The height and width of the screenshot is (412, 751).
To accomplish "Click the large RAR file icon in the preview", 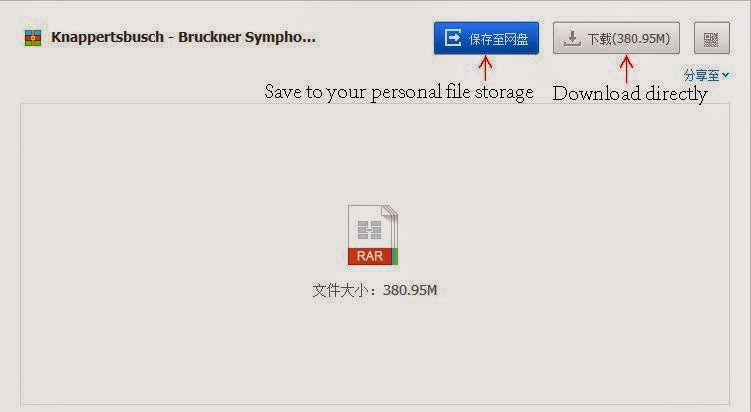I will 373,235.
